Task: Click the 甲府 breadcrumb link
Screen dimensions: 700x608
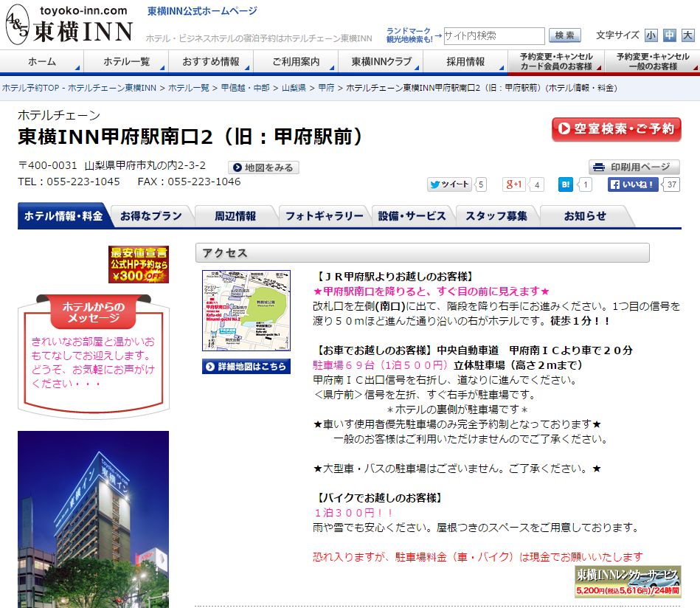Action: pyautogui.click(x=326, y=88)
